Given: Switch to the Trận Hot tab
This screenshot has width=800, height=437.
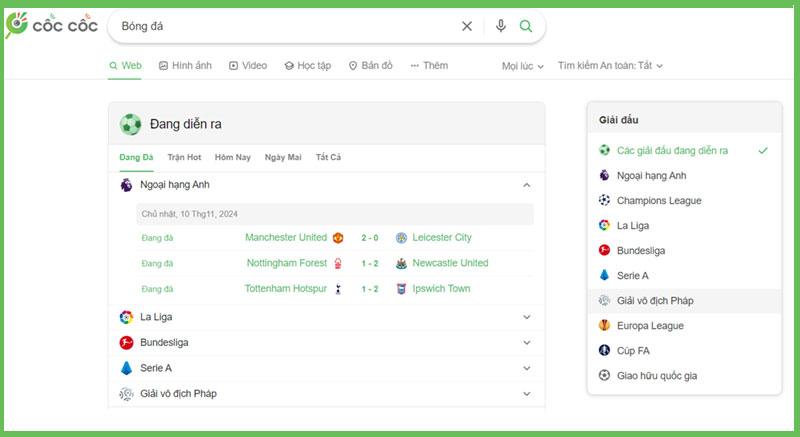Looking at the screenshot, I should (184, 157).
